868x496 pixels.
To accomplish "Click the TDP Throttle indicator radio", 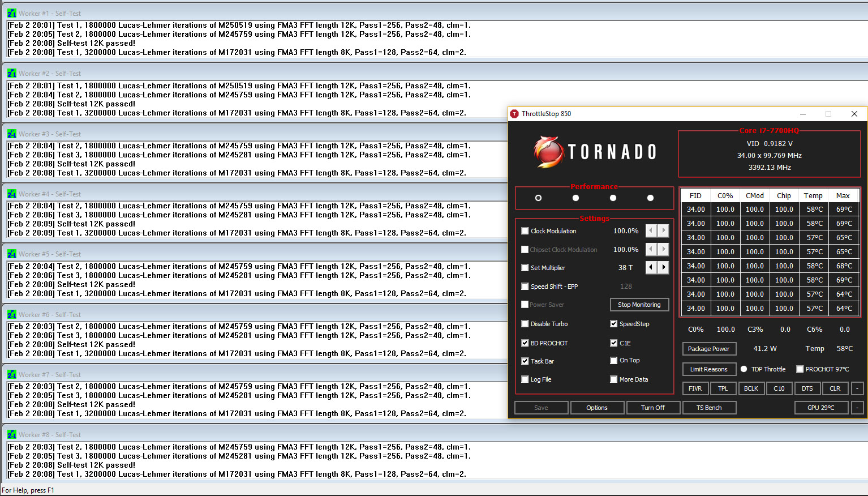I will tap(744, 369).
